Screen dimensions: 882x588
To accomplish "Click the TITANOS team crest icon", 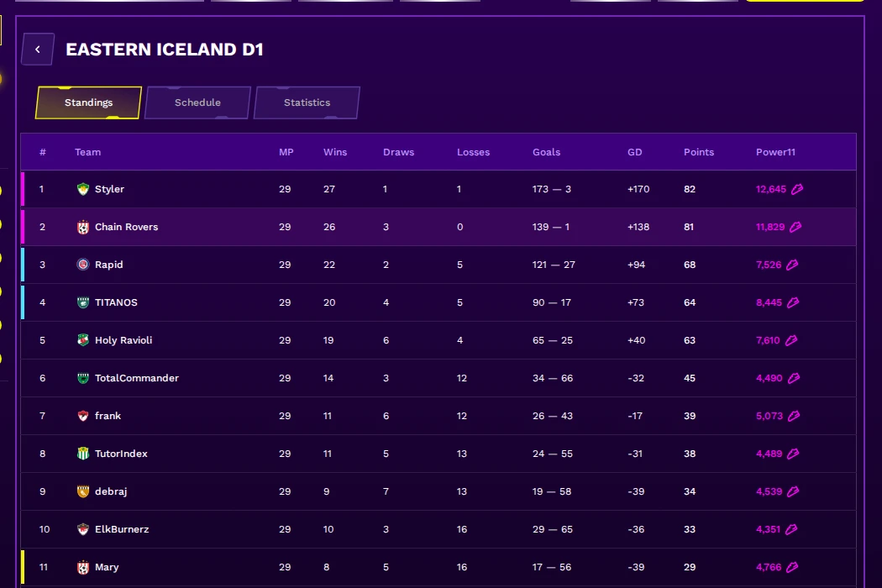I will (x=82, y=302).
